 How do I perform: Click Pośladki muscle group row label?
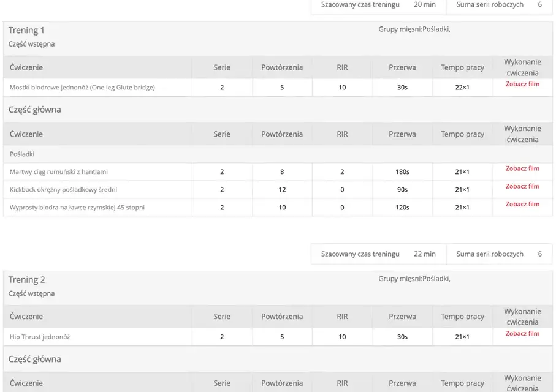(22, 154)
